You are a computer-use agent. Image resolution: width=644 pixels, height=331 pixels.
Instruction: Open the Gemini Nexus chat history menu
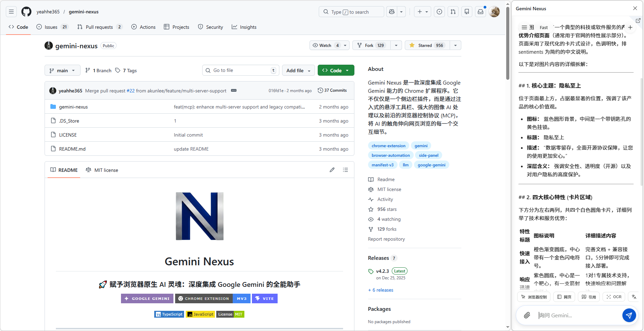tap(524, 27)
